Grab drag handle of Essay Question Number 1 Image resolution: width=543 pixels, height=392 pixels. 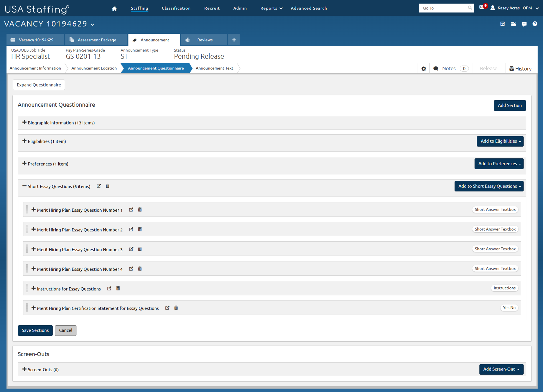[x=27, y=209]
